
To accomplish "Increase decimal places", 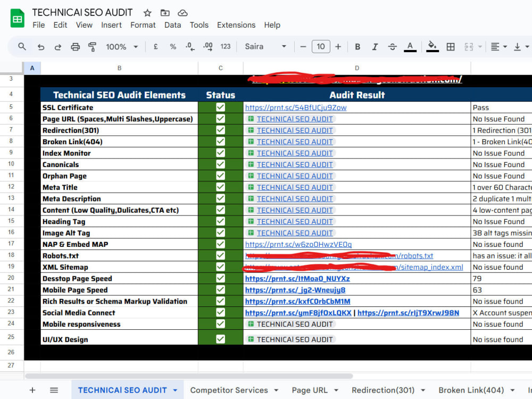I will [x=207, y=47].
